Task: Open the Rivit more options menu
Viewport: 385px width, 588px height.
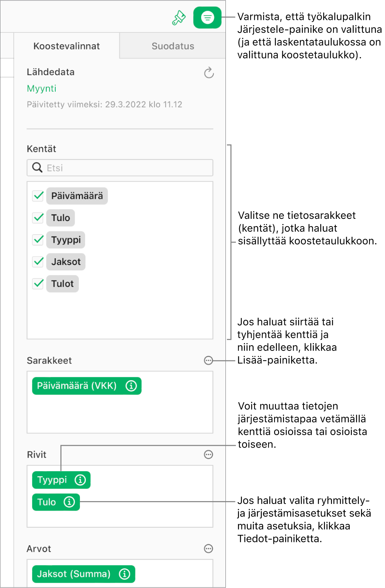Action: (209, 455)
